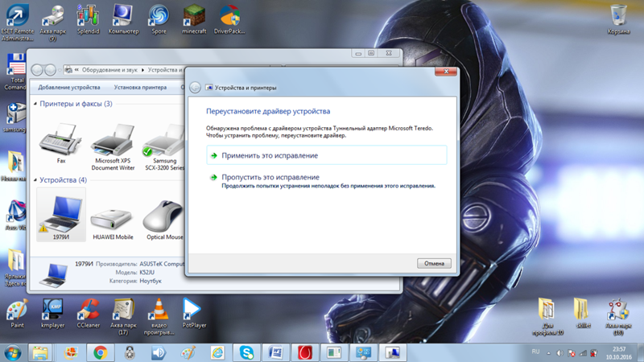Choose Применить это исправление

click(x=327, y=155)
